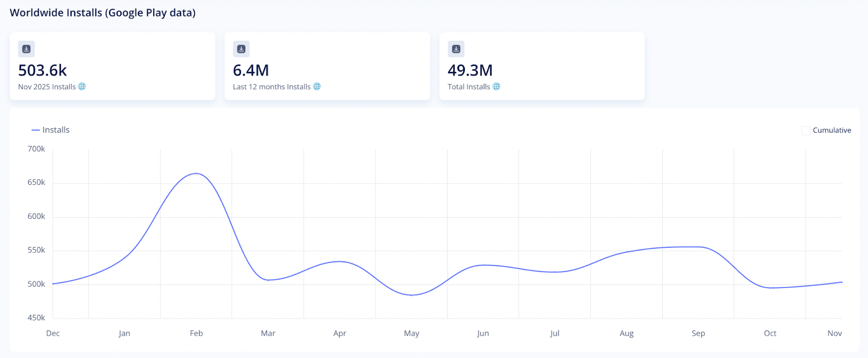Click the download icon above 6.4M
868x358 pixels.
click(241, 49)
